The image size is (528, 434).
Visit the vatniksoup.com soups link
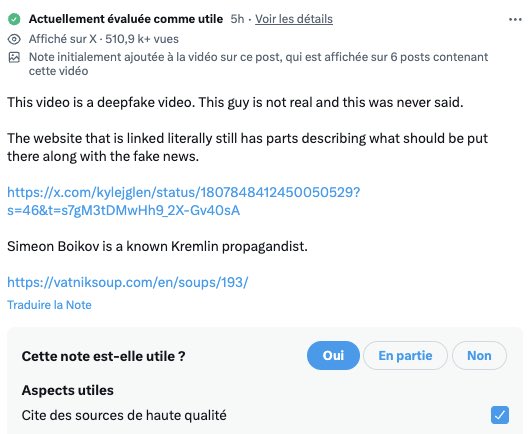[128, 282]
